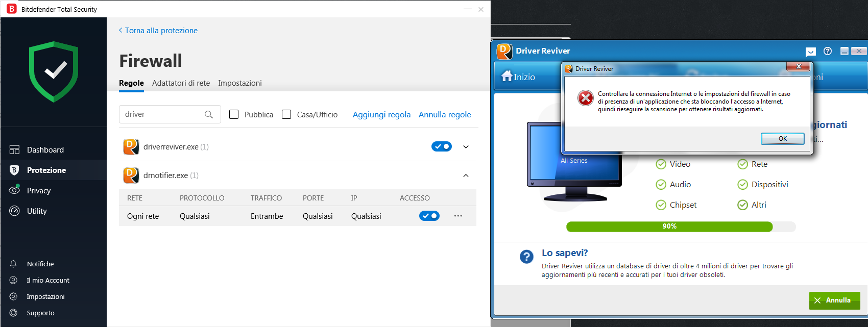The width and height of the screenshot is (868, 327).
Task: Click Driver Reviver feedback chat icon
Action: tap(811, 52)
